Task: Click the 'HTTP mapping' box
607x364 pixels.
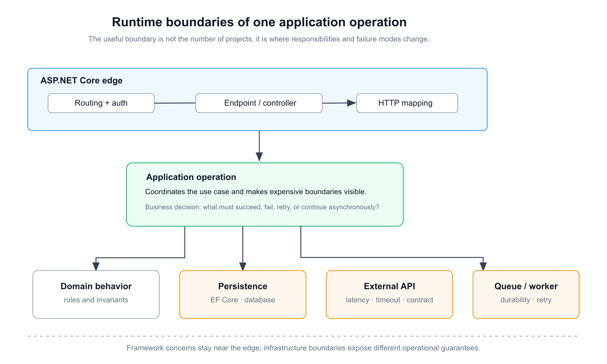Action: point(407,103)
